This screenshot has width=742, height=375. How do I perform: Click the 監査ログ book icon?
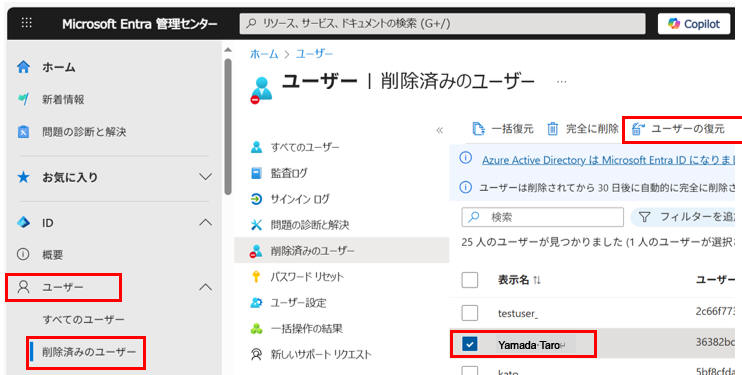256,173
